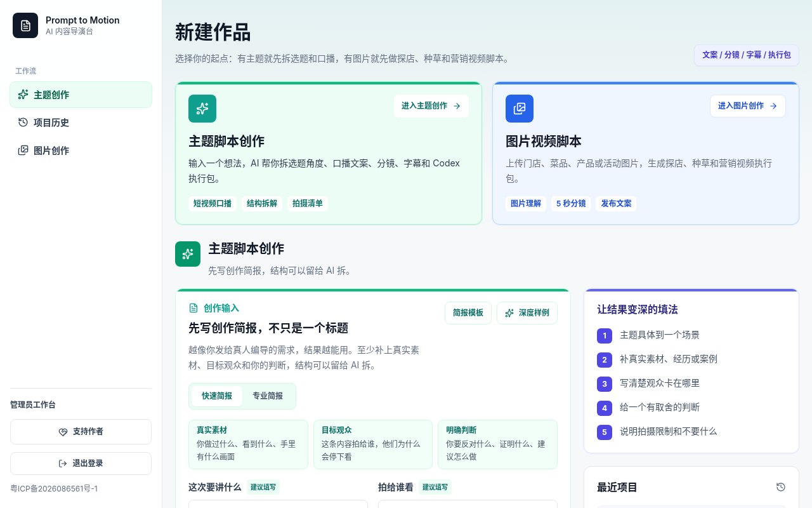Click the 真实素材 hint card
Screen dimensions: 812x508
click(248, 444)
